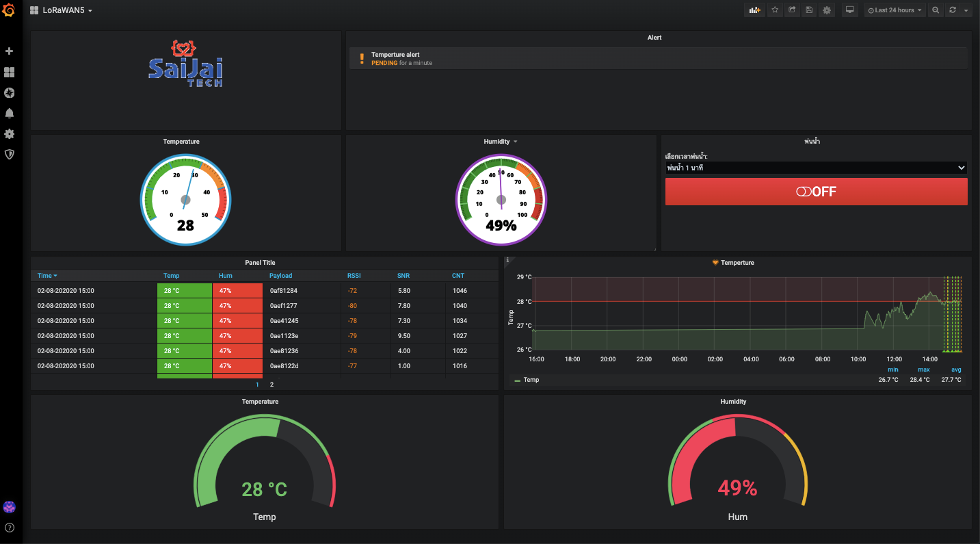Go to table page 2
The height and width of the screenshot is (544, 980).
point(272,385)
